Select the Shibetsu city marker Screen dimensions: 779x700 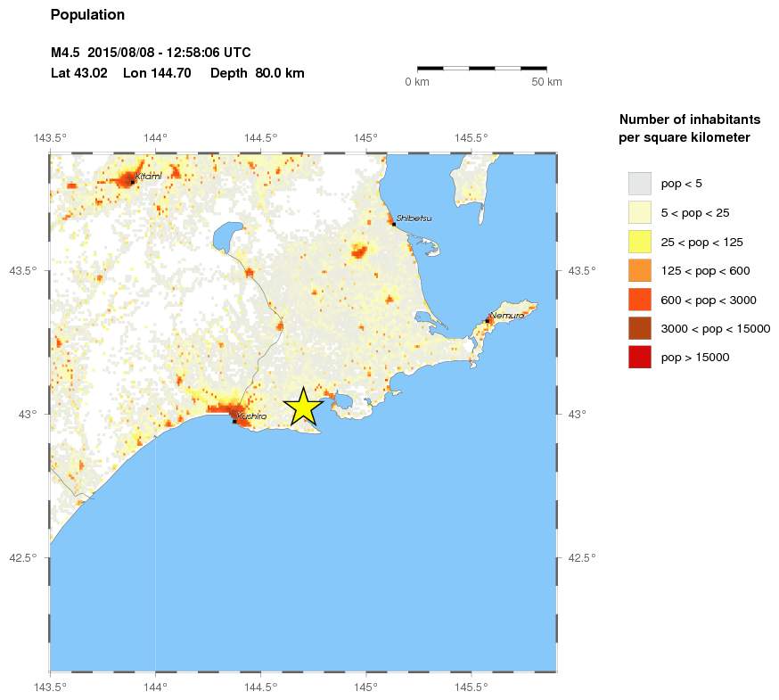click(393, 224)
